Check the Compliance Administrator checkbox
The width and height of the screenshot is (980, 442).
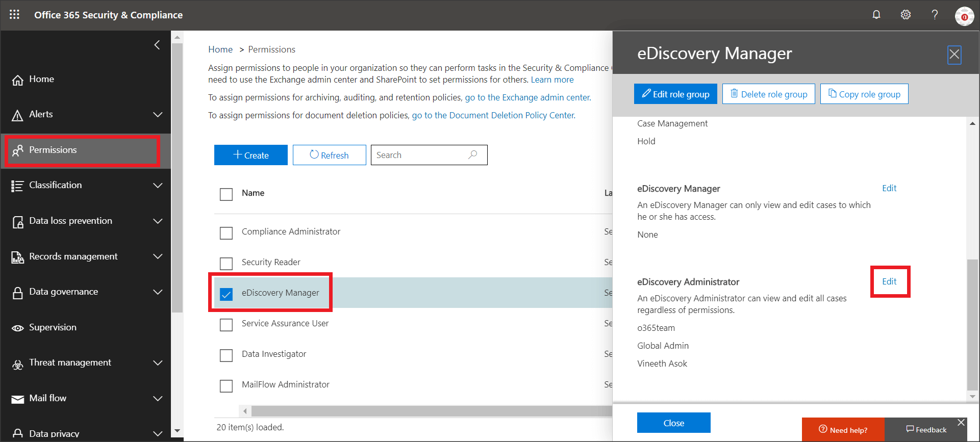click(x=226, y=233)
